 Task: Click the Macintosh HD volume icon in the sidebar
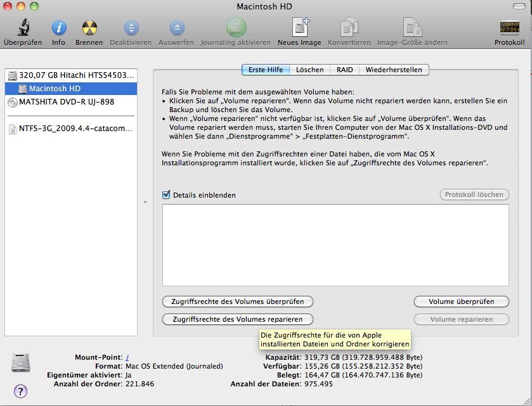coord(23,89)
